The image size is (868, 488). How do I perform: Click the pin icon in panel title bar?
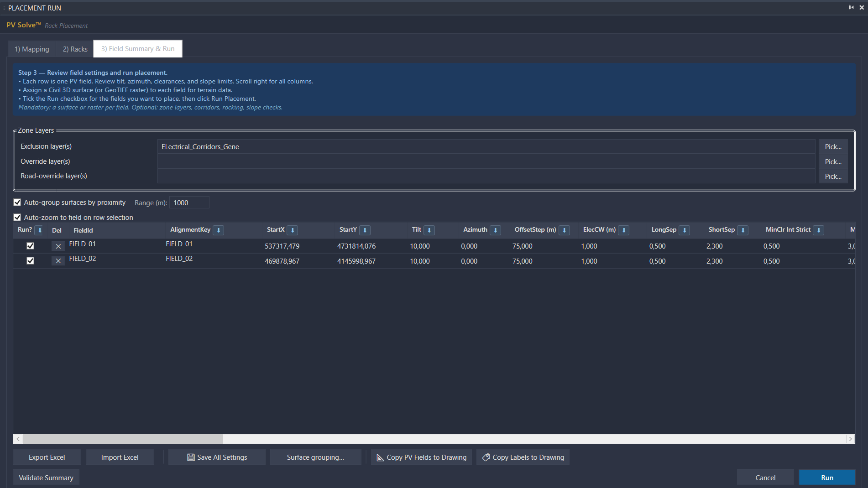point(851,7)
